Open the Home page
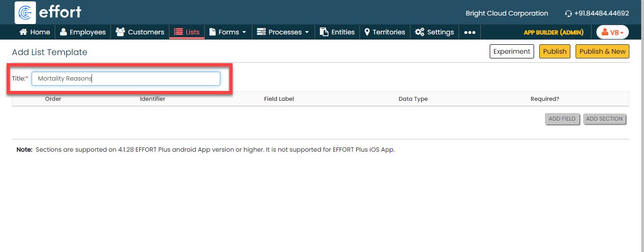The height and width of the screenshot is (252, 644). pos(34,32)
